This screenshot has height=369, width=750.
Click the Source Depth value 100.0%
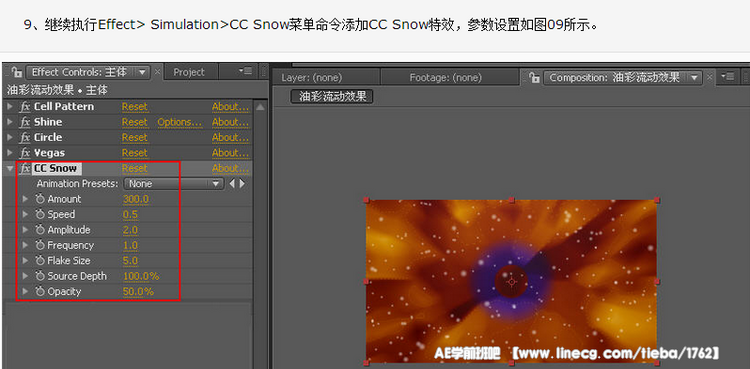coord(142,276)
